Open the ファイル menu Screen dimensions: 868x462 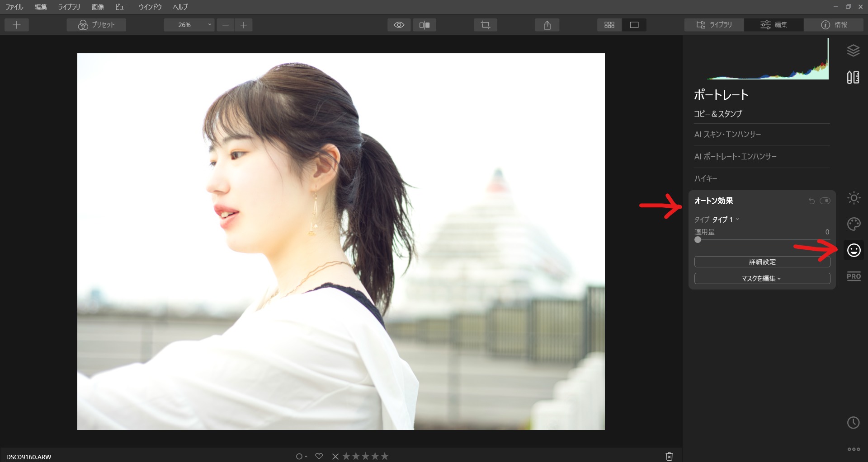tap(14, 7)
